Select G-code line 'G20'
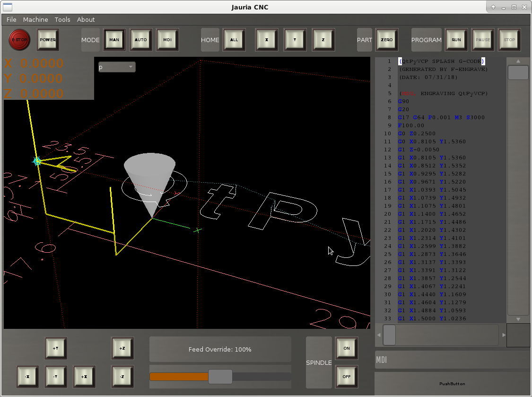Image resolution: width=532 pixels, height=397 pixels. point(403,109)
